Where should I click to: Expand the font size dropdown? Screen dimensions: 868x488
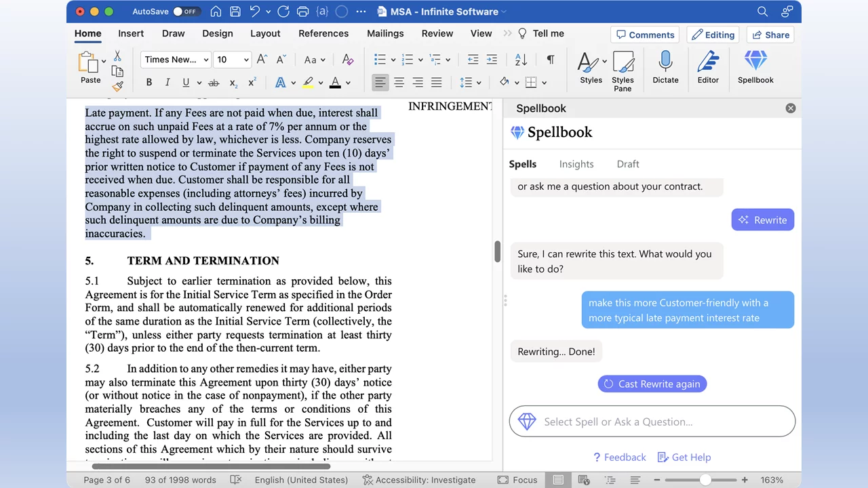click(246, 60)
